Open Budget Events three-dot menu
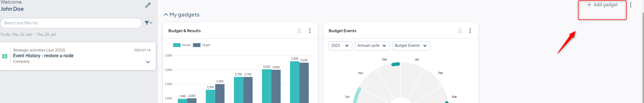The height and width of the screenshot is (103, 644). point(470,31)
